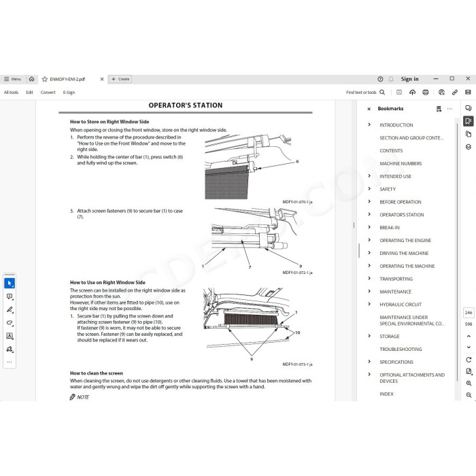The height and width of the screenshot is (476, 476).
Task: Select the arrow selection tool
Action: tap(10, 284)
